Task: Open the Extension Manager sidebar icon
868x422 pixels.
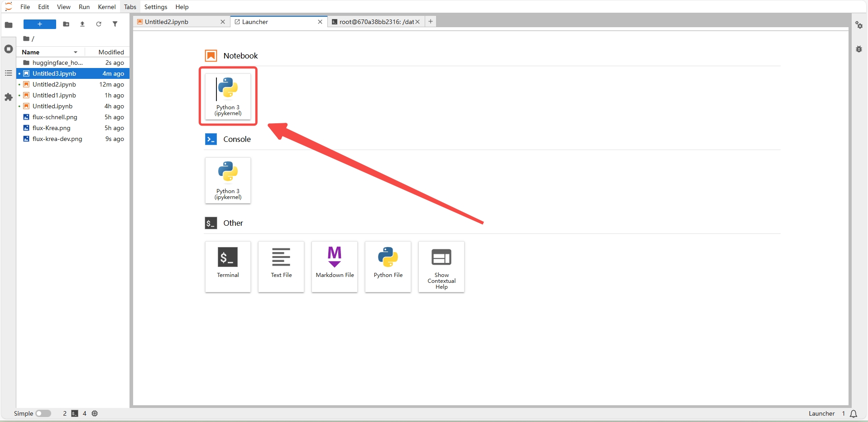Action: tap(9, 97)
